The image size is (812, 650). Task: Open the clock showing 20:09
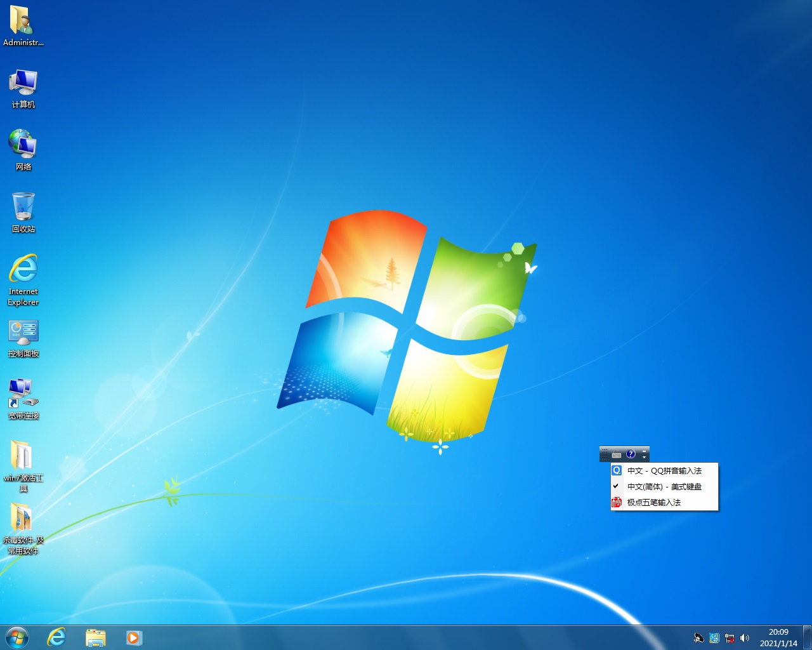pyautogui.click(x=778, y=637)
